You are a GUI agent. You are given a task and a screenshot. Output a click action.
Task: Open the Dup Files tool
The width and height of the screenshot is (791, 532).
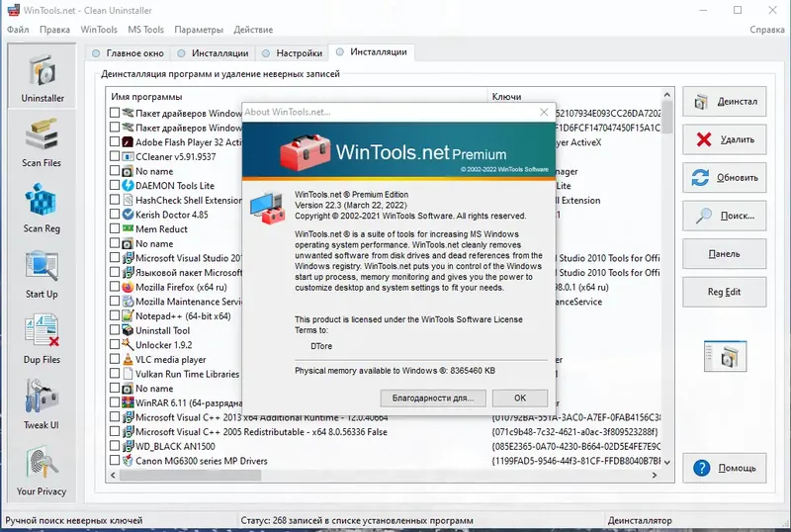42,339
